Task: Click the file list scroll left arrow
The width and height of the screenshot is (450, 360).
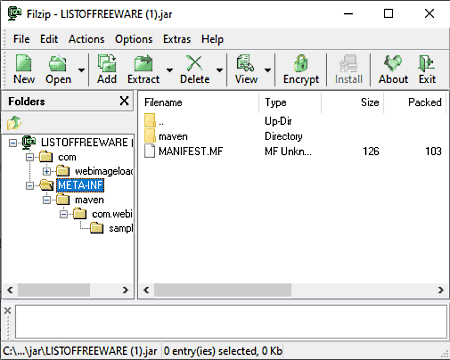Action: pyautogui.click(x=146, y=290)
